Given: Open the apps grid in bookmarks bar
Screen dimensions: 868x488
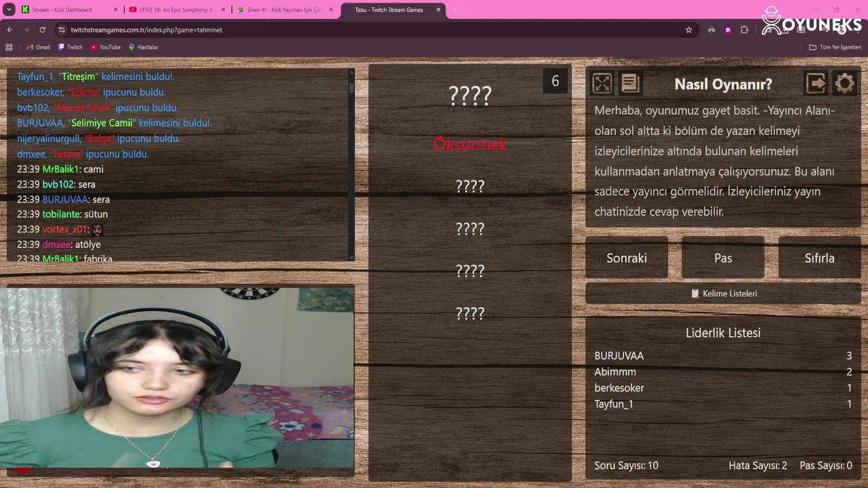Looking at the screenshot, I should click(x=9, y=47).
